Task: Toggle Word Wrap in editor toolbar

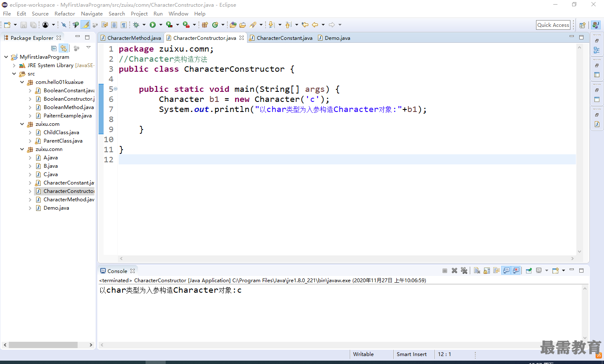Action: (x=105, y=25)
